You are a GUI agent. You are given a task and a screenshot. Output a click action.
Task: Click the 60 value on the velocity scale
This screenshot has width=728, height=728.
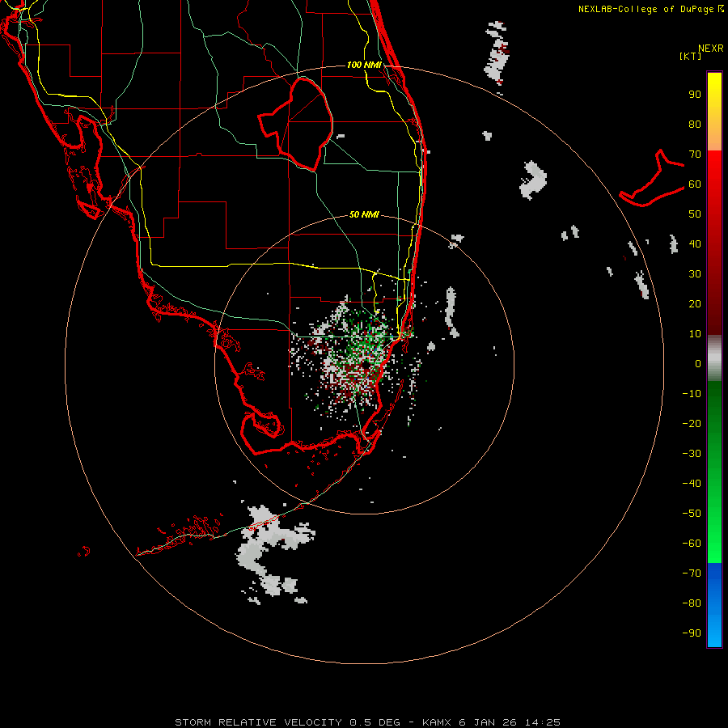(695, 184)
